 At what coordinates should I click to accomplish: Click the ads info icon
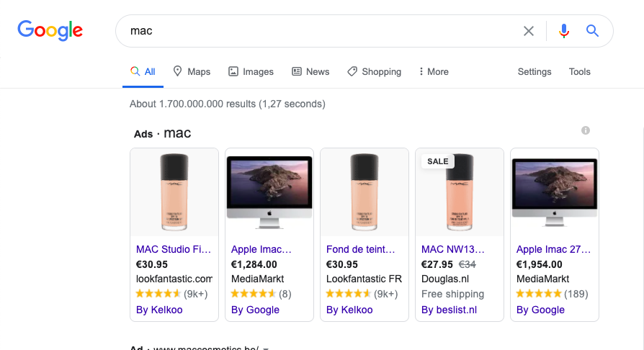[586, 130]
